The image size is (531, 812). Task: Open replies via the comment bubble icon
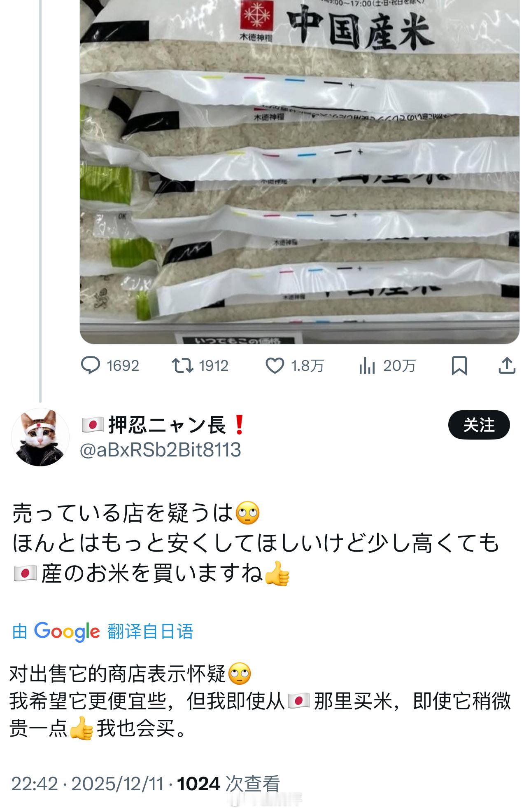click(90, 365)
